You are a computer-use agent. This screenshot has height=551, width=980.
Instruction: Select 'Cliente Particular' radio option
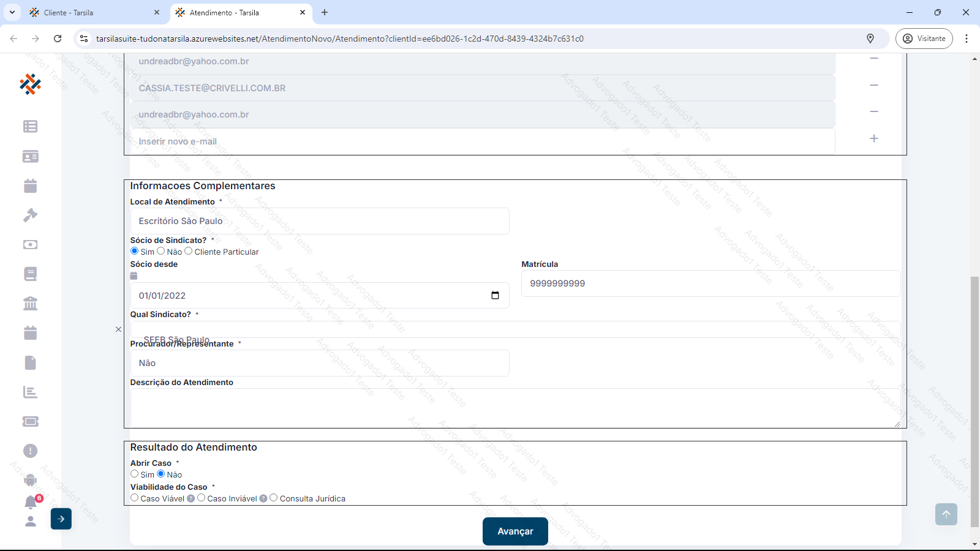point(189,251)
